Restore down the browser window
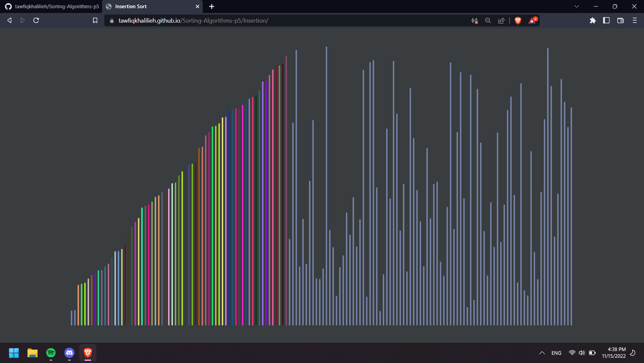Viewport: 644px width, 363px height. click(615, 7)
